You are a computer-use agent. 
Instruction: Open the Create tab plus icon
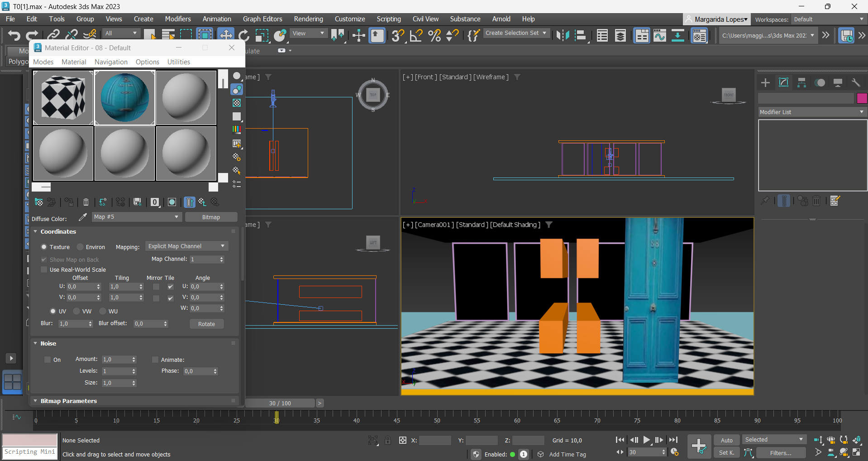click(x=765, y=82)
